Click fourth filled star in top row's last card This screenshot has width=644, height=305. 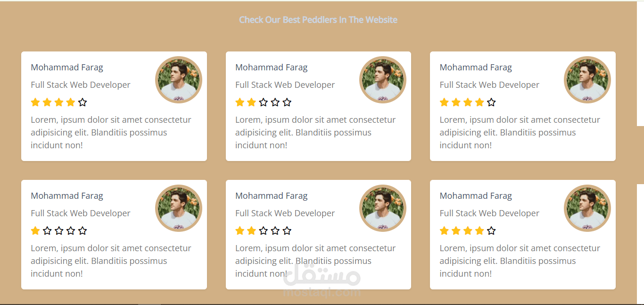click(x=479, y=102)
